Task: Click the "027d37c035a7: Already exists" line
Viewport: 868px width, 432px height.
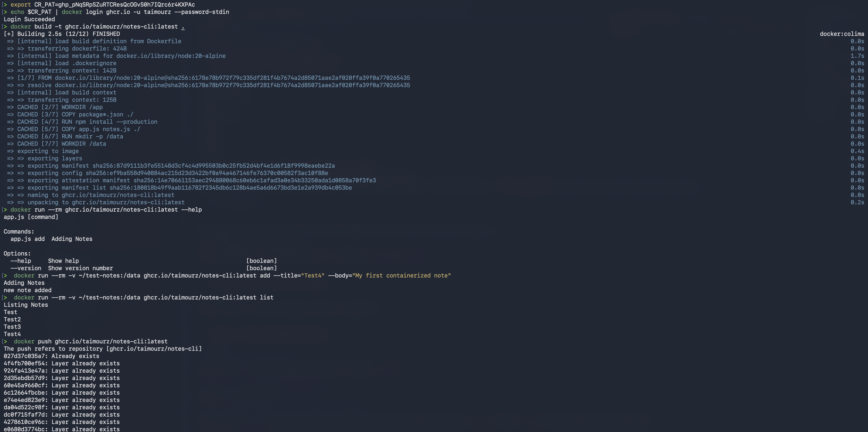Action: pos(51,356)
